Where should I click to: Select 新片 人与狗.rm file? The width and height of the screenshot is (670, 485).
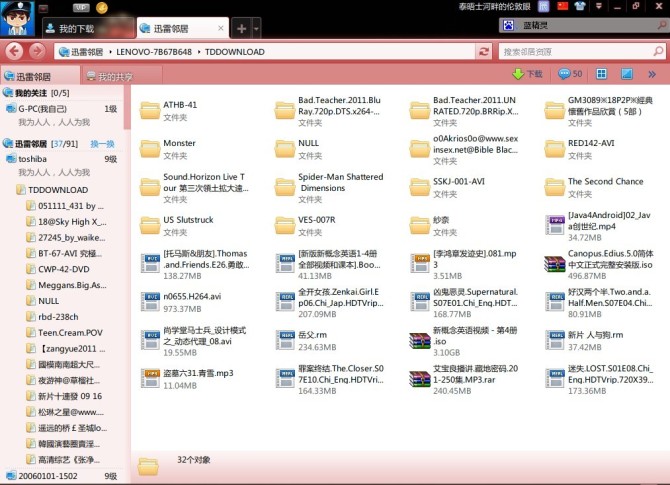[584, 341]
